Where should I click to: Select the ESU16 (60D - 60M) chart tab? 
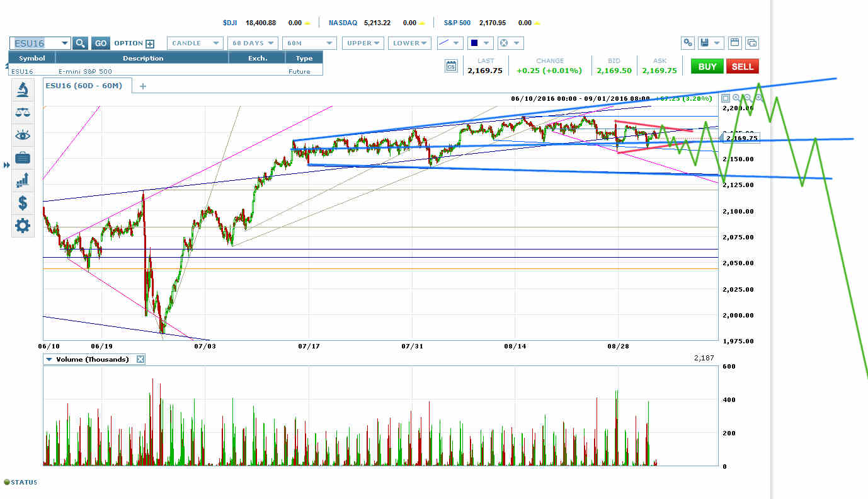88,86
